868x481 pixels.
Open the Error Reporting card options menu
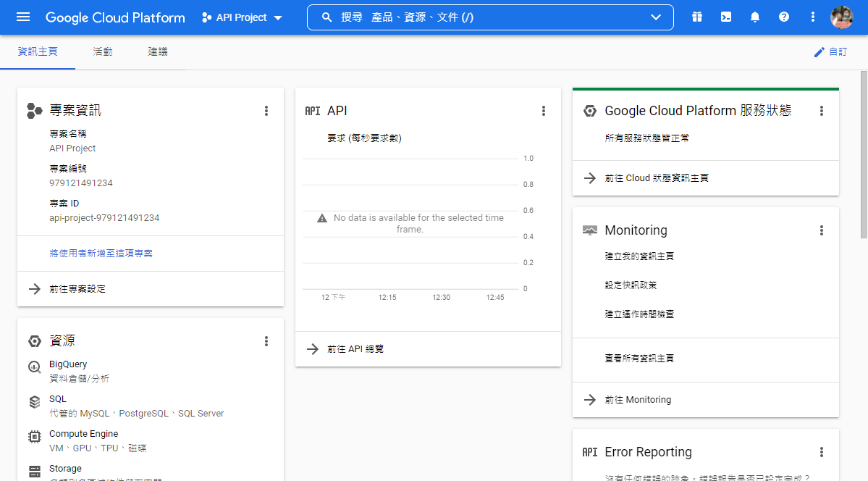pos(822,452)
